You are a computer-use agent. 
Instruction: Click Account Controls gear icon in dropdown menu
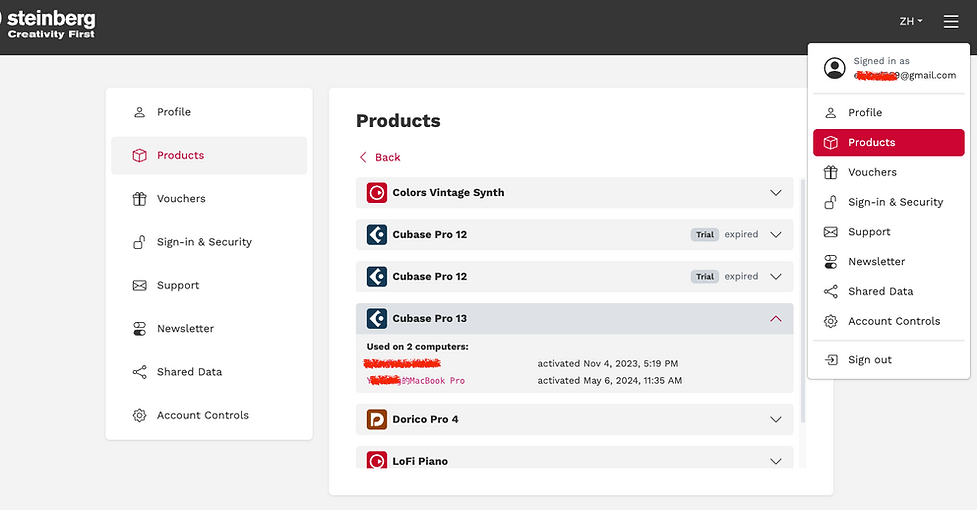coord(831,321)
